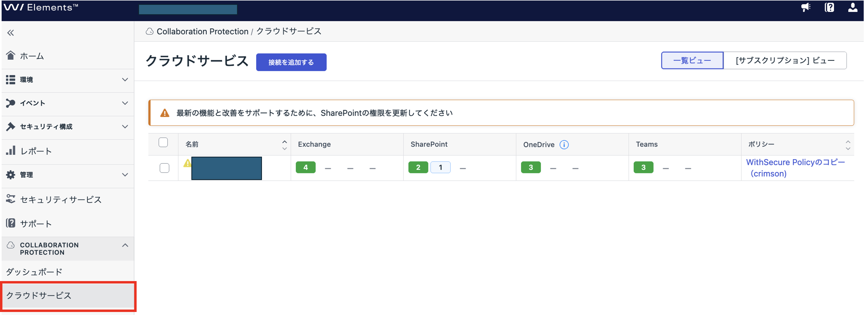Image resolution: width=868 pixels, height=316 pixels.
Task: Click the green OneDrive badge showing 3
Action: click(x=531, y=167)
